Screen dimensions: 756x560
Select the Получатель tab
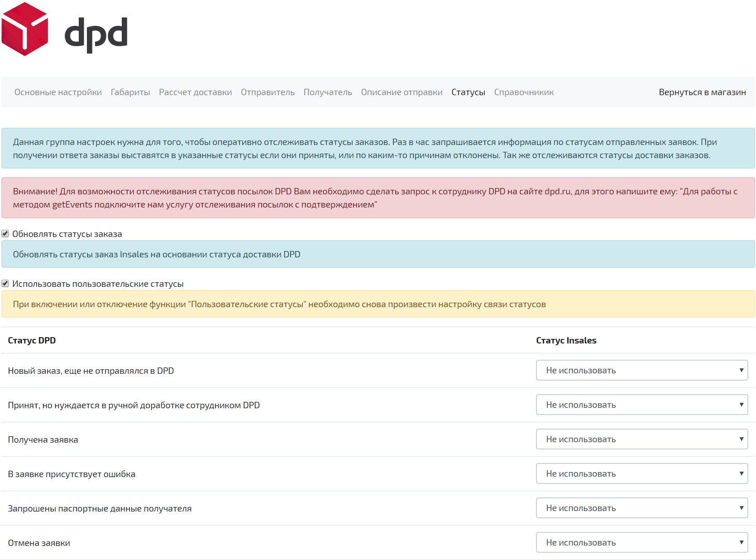tap(328, 92)
